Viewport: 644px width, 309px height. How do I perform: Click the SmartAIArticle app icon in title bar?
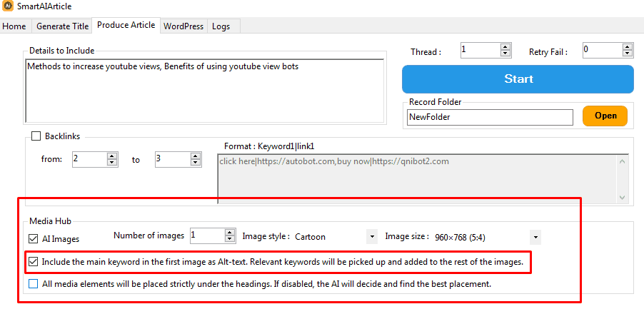tap(7, 6)
